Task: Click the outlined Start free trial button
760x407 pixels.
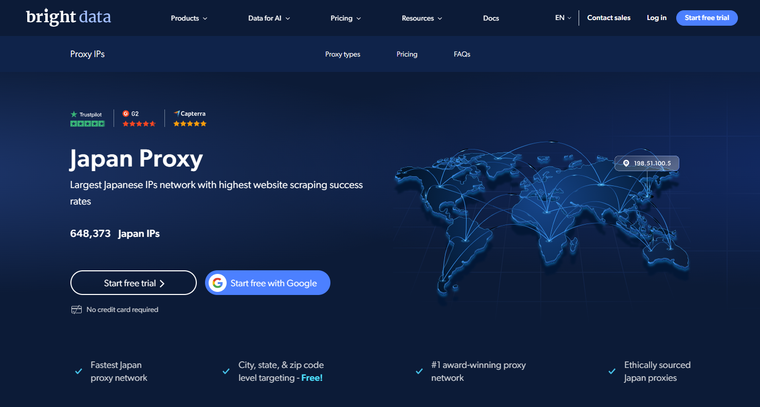Action: point(133,283)
